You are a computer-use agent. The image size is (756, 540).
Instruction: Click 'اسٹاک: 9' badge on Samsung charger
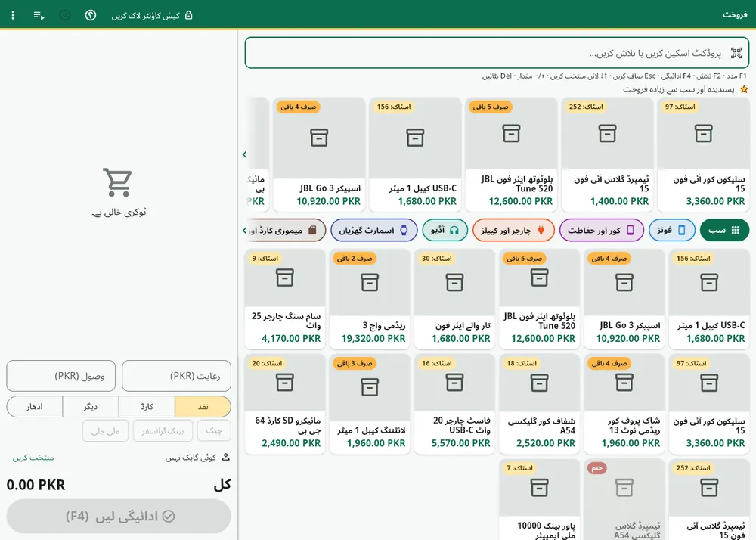[x=265, y=259]
